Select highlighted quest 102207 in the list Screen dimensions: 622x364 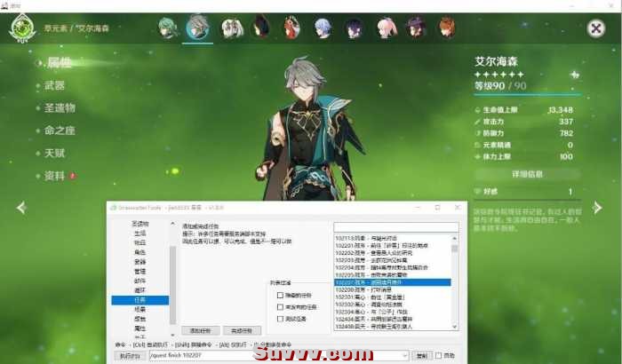click(393, 282)
